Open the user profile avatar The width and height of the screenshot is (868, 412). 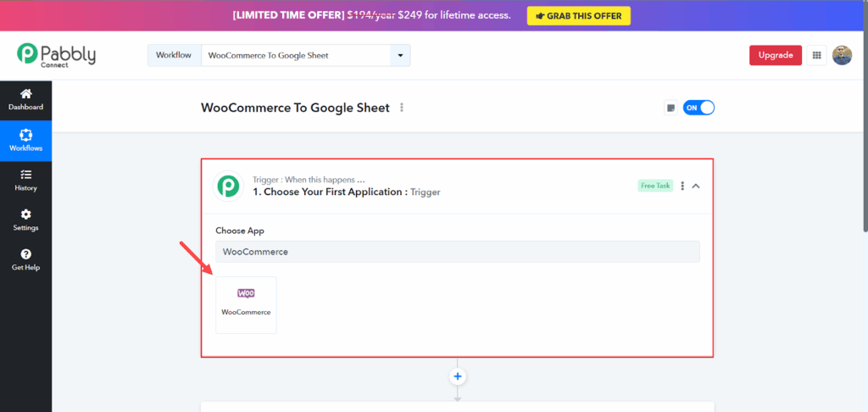(842, 55)
